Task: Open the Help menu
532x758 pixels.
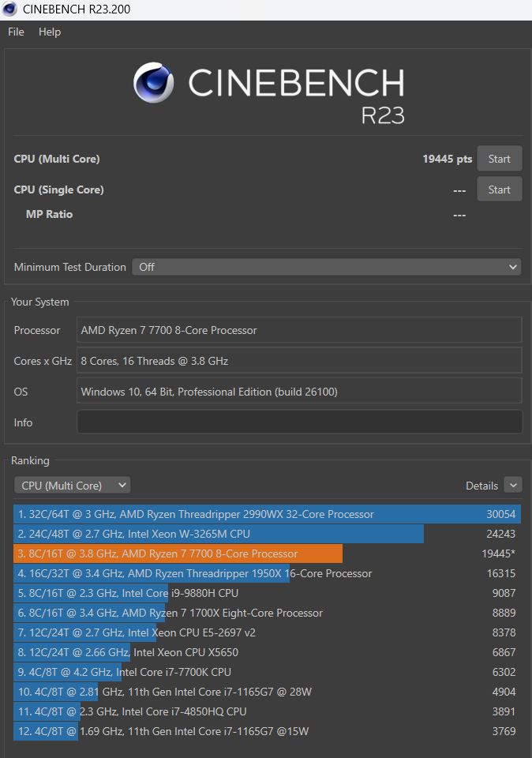Action: [x=50, y=32]
